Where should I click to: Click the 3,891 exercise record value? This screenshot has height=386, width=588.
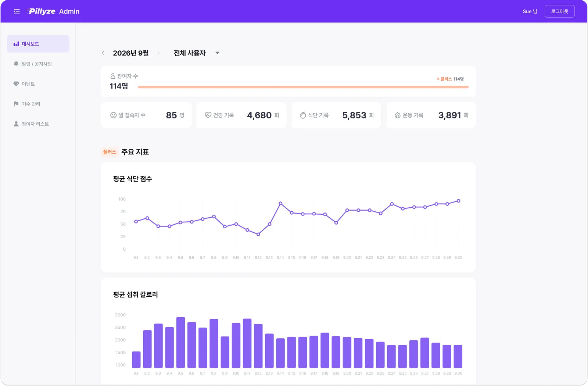449,115
